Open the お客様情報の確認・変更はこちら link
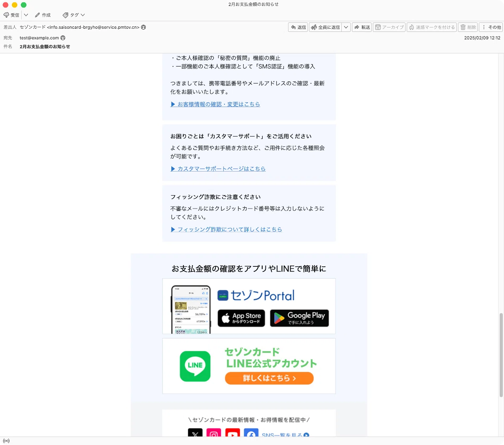This screenshot has height=445, width=504. coord(215,104)
